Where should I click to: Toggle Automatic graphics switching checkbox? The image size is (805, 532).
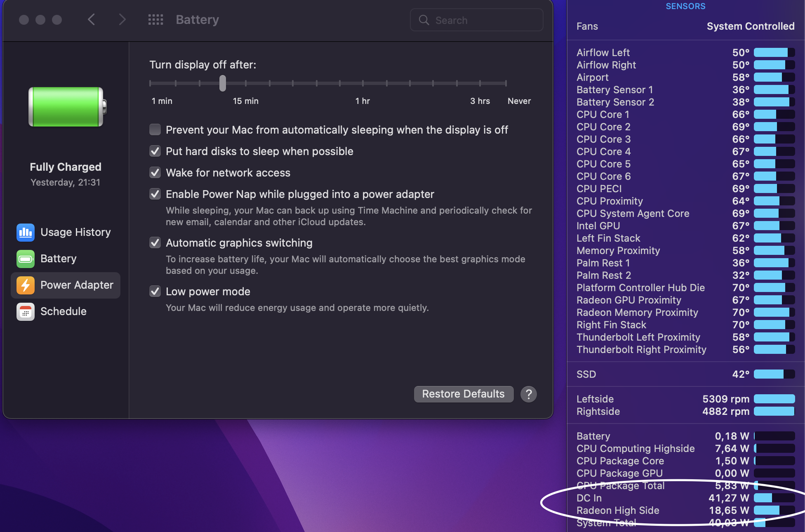155,243
